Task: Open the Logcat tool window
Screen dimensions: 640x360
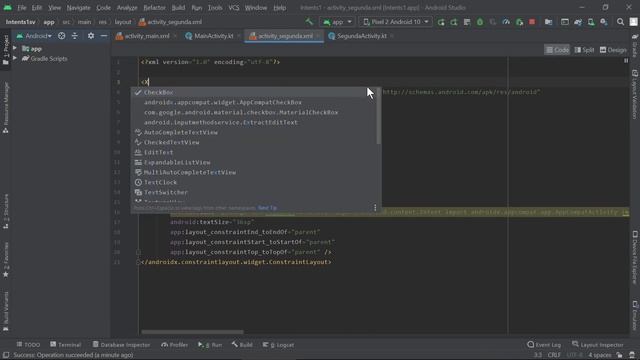Action: click(x=278, y=345)
